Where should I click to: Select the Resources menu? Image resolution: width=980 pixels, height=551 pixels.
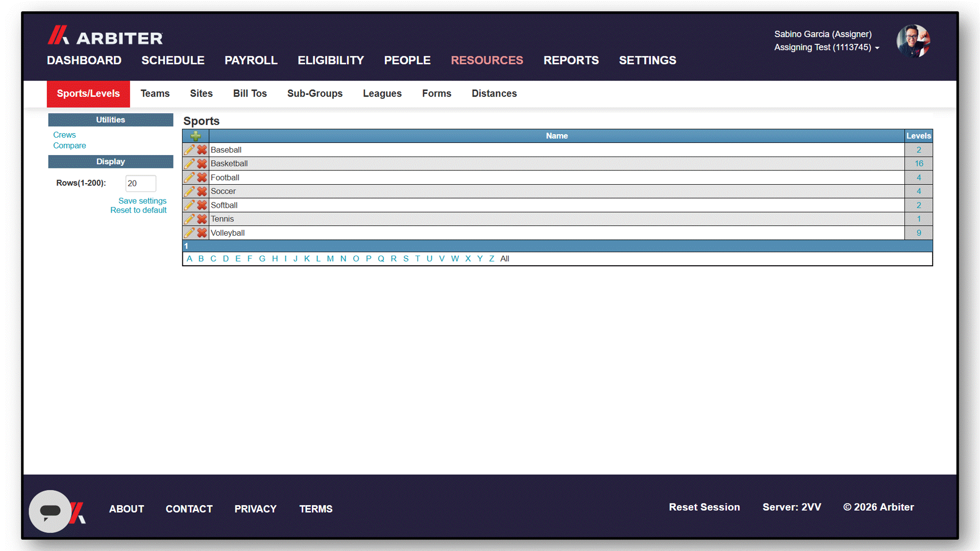click(487, 60)
